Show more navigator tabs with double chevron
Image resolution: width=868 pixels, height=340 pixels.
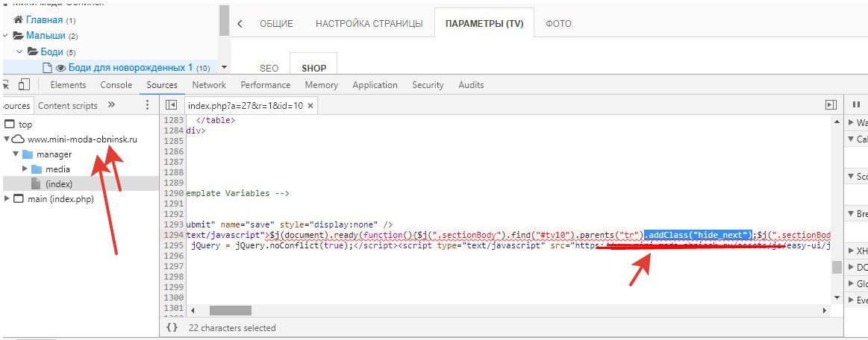pyautogui.click(x=111, y=105)
